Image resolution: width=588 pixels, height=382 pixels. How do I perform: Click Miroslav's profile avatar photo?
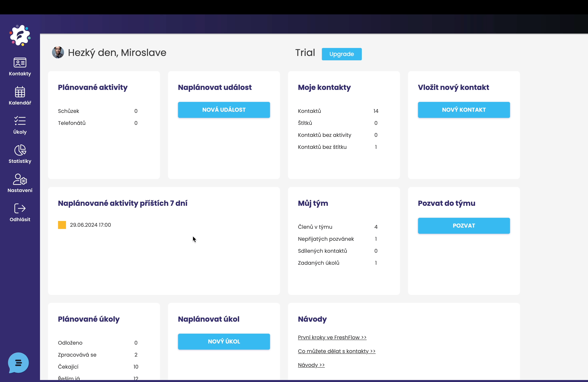[x=58, y=53]
